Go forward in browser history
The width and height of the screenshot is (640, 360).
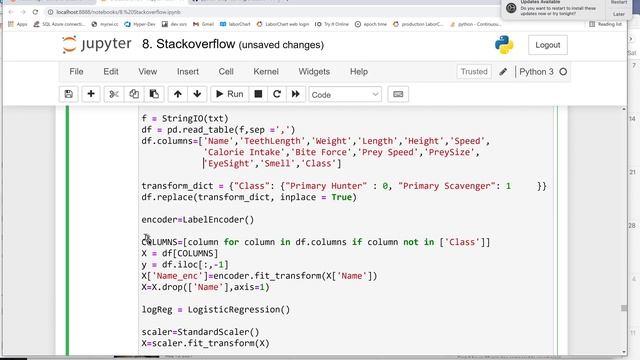(x=23, y=12)
